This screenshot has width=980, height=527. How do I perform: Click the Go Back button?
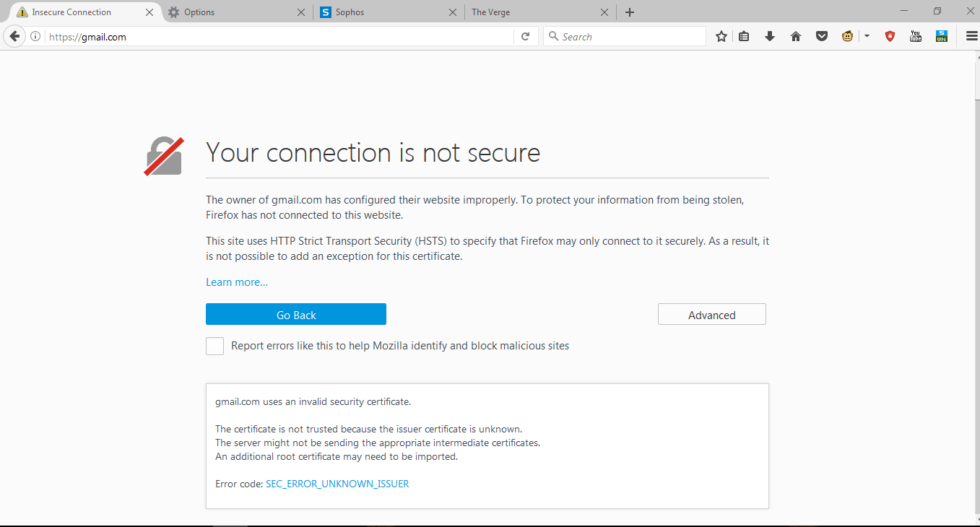pyautogui.click(x=296, y=315)
